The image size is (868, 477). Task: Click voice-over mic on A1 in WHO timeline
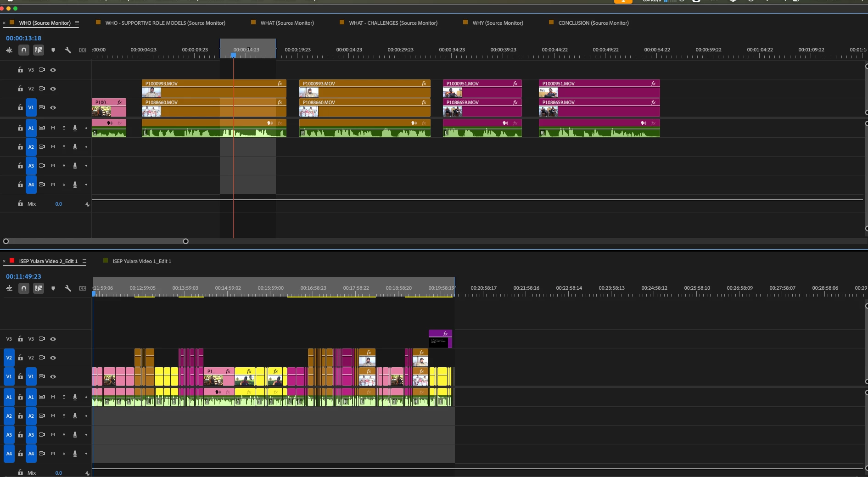click(75, 128)
